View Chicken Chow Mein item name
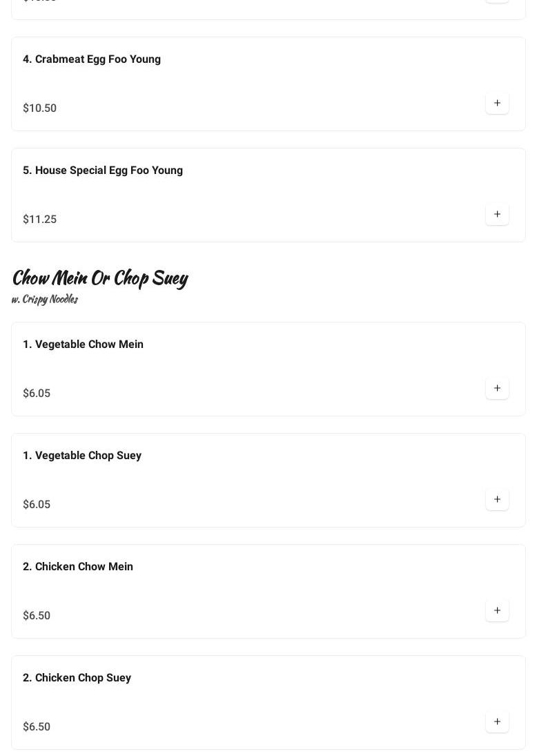Screen dimensions: 537x756 tap(78, 567)
